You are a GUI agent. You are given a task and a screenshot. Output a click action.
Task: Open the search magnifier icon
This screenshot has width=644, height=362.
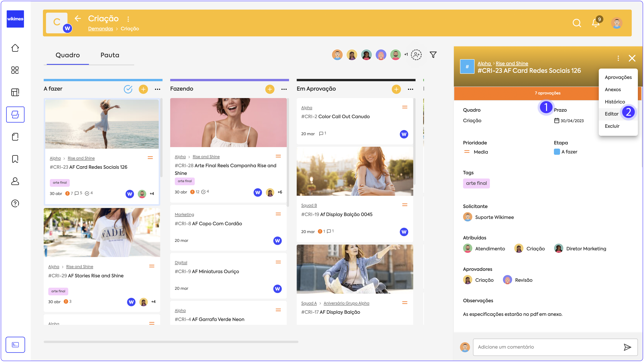[x=577, y=23]
